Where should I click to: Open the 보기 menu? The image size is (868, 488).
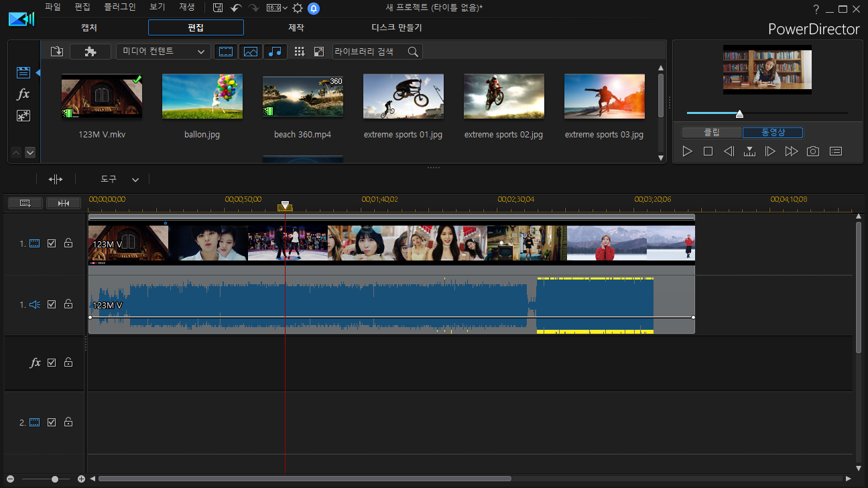(158, 7)
